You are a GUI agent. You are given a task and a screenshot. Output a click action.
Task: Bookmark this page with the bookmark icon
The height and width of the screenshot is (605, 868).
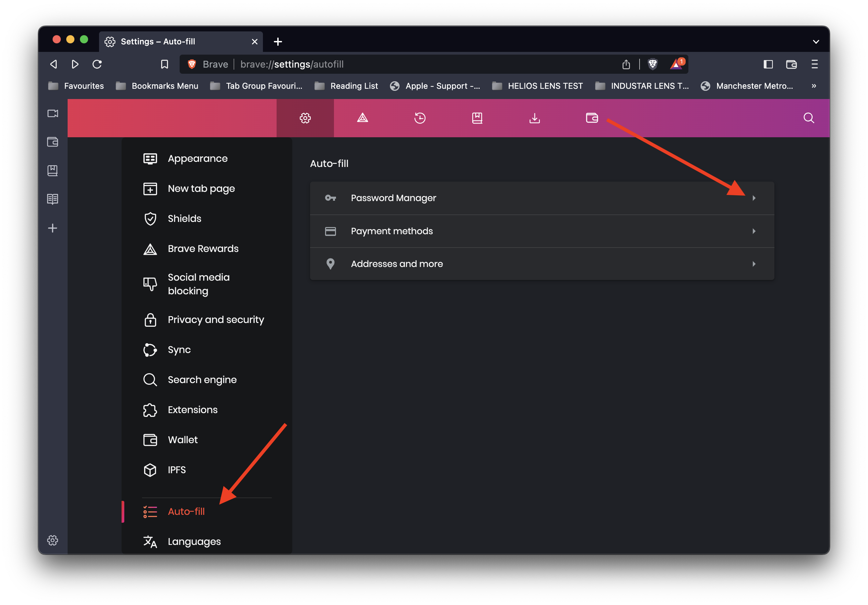165,64
